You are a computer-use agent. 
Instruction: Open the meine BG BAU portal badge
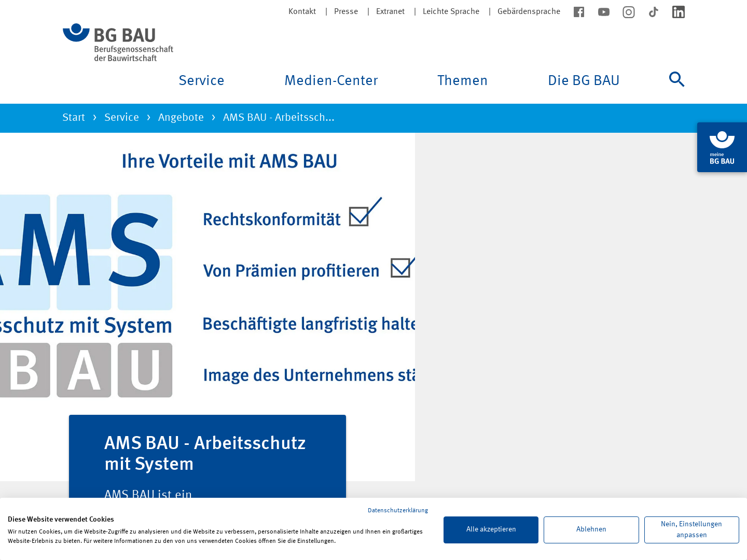(722, 147)
